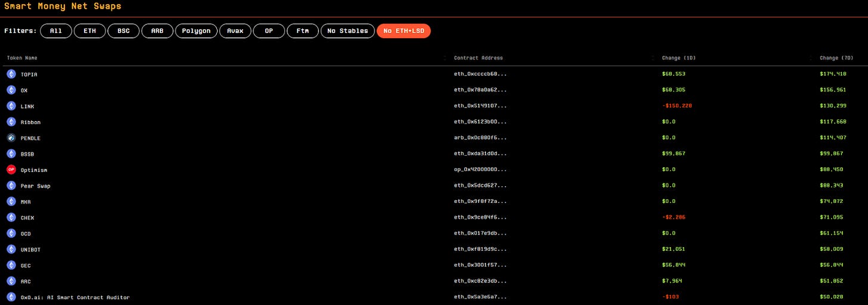Click CHEX 1D change -$2,286

click(674, 218)
